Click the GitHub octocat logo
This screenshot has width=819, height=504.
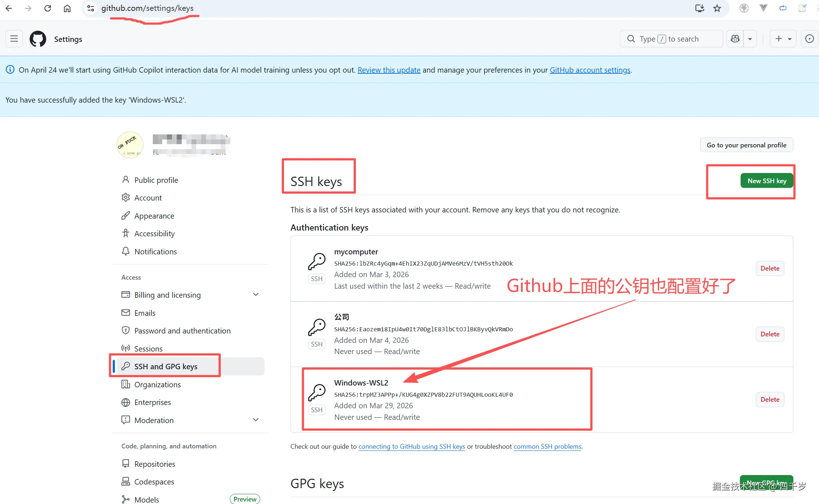tap(38, 39)
